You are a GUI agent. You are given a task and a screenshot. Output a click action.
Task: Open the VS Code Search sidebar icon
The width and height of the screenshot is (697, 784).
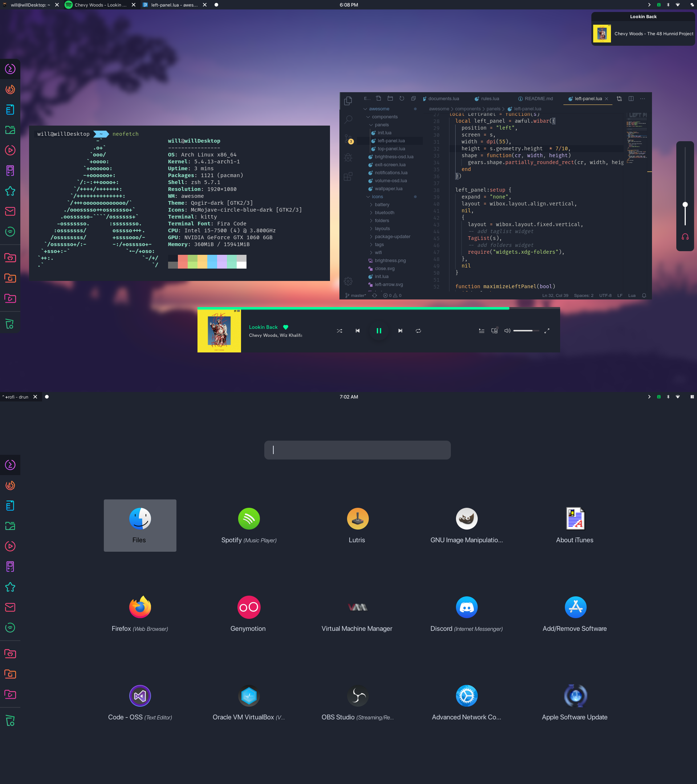point(348,120)
